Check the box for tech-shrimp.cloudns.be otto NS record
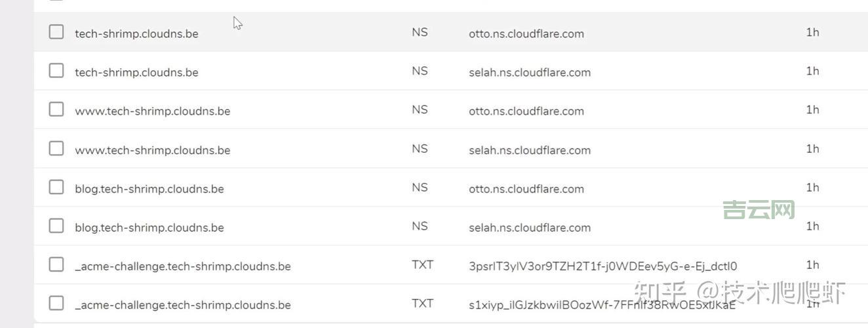 coord(56,32)
